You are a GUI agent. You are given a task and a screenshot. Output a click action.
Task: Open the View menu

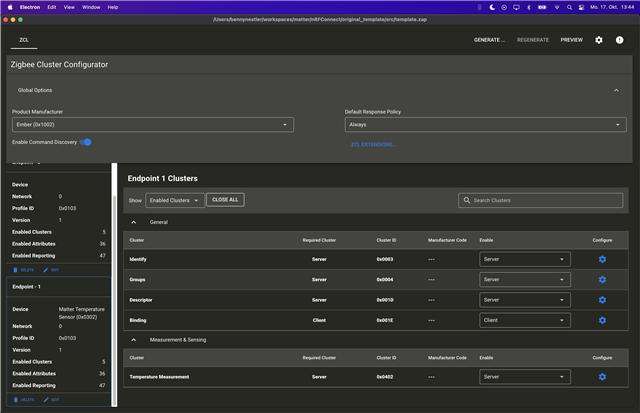pyautogui.click(x=69, y=7)
